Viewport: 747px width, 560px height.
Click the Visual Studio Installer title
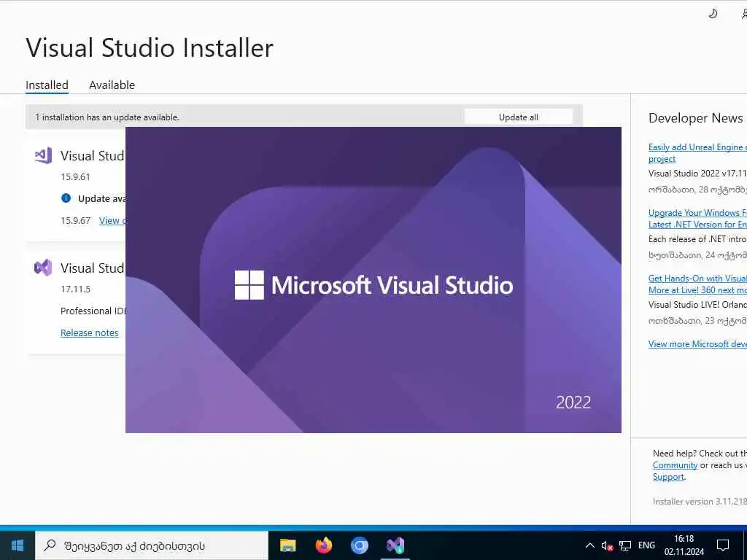pos(150,47)
